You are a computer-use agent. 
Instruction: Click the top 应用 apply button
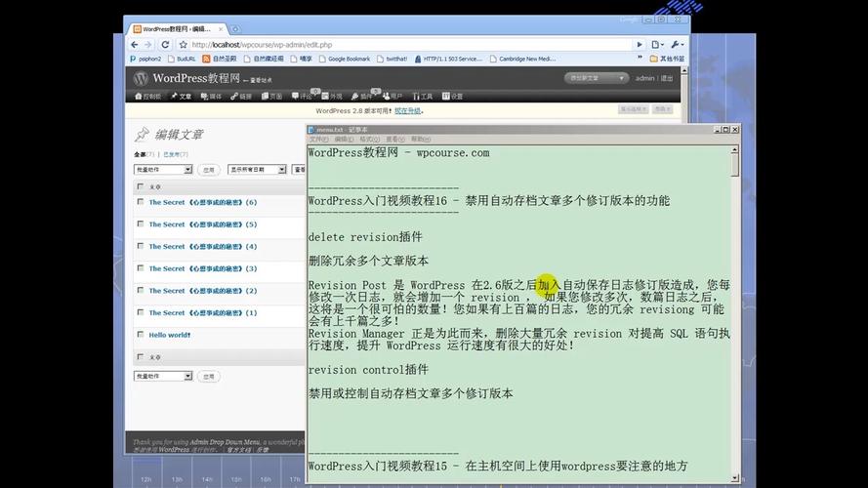209,170
